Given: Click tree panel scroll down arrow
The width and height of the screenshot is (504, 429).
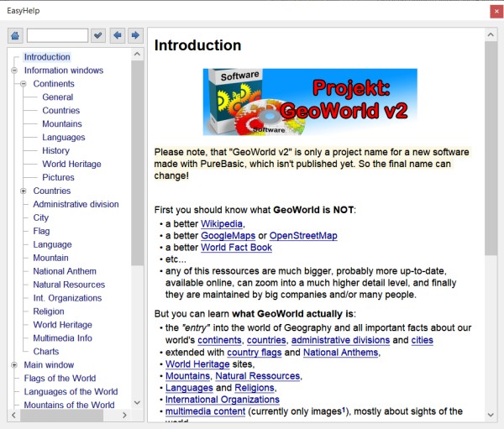Looking at the screenshot, I should (x=137, y=403).
